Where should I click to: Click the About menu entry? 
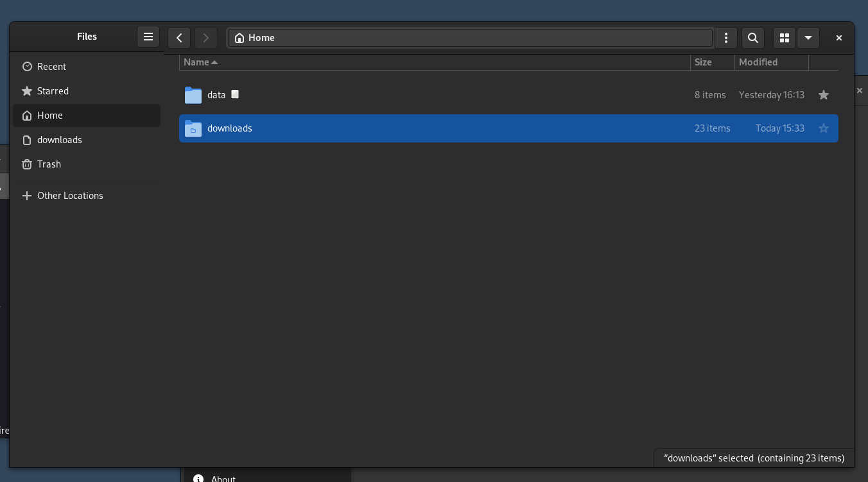[x=223, y=478]
